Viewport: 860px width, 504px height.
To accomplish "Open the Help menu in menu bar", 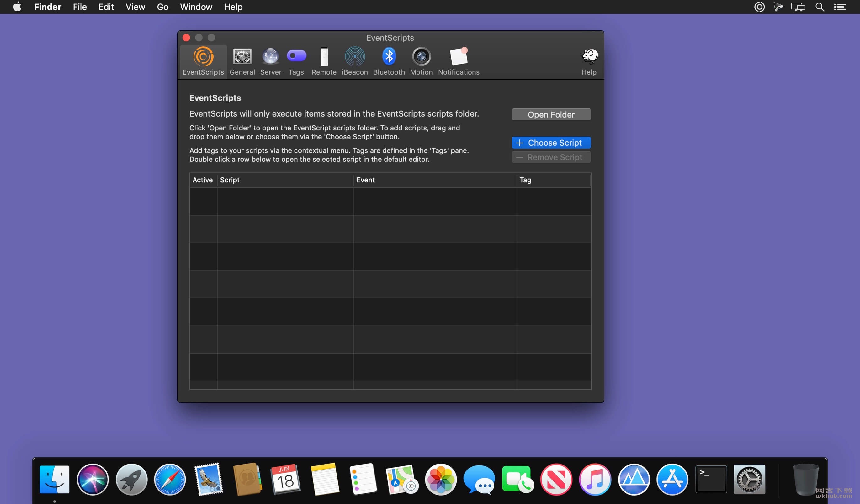I will coord(233,7).
